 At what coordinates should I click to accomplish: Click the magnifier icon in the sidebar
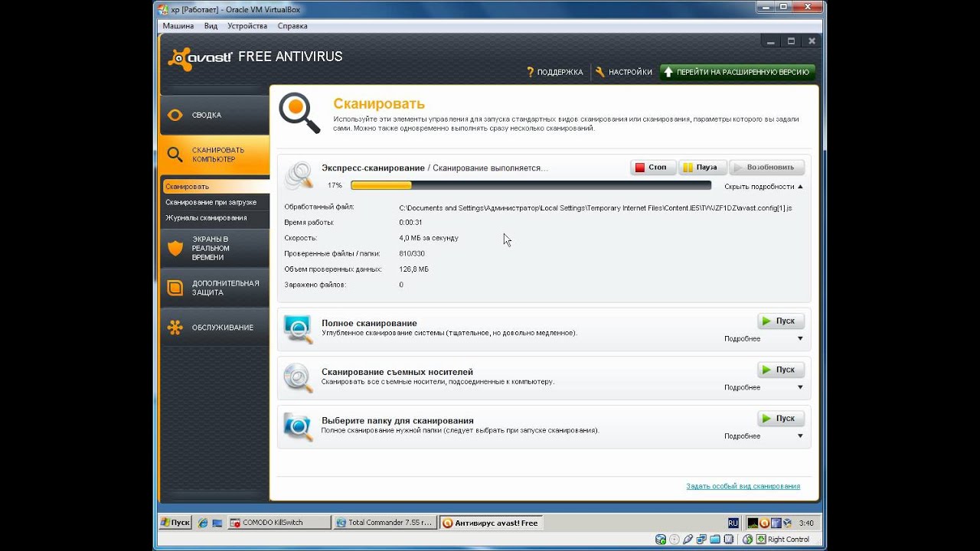point(175,155)
